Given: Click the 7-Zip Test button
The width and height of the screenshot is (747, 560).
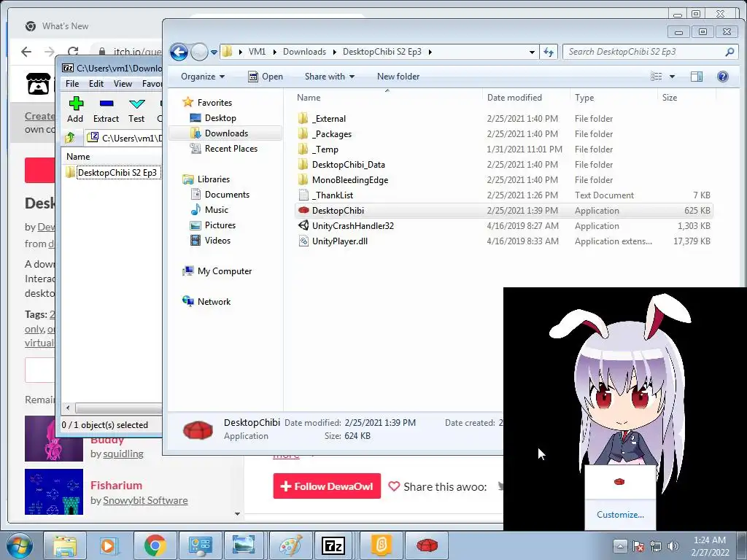Looking at the screenshot, I should [x=136, y=110].
